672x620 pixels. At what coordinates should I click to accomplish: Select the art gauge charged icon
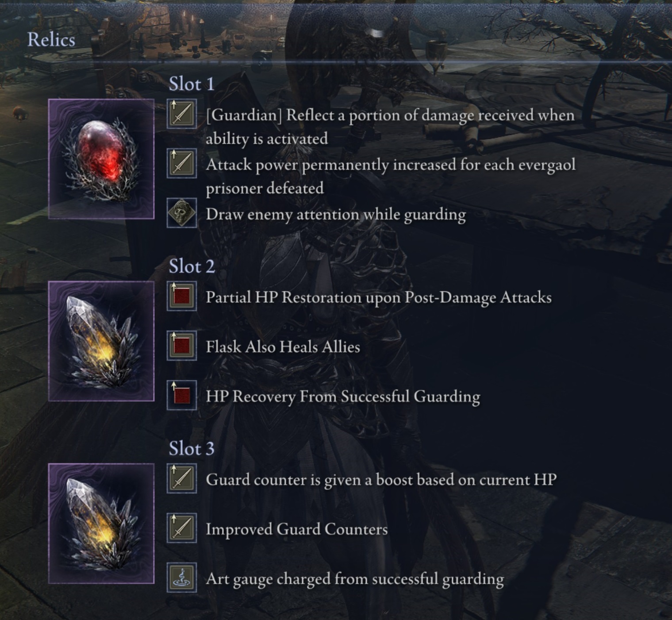pyautogui.click(x=182, y=578)
